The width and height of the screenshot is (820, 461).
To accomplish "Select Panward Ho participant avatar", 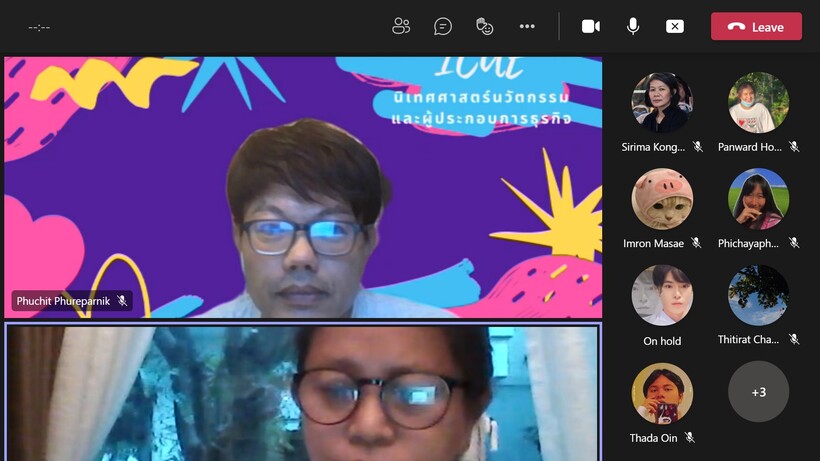I will pos(758,102).
